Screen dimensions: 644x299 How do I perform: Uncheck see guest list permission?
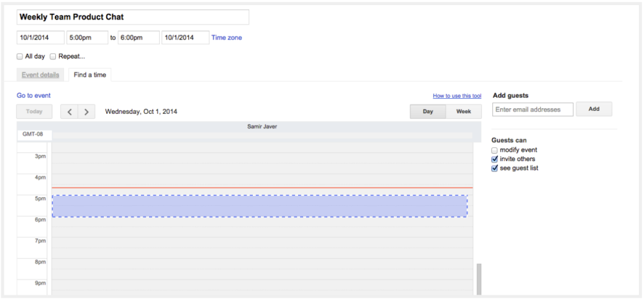494,169
